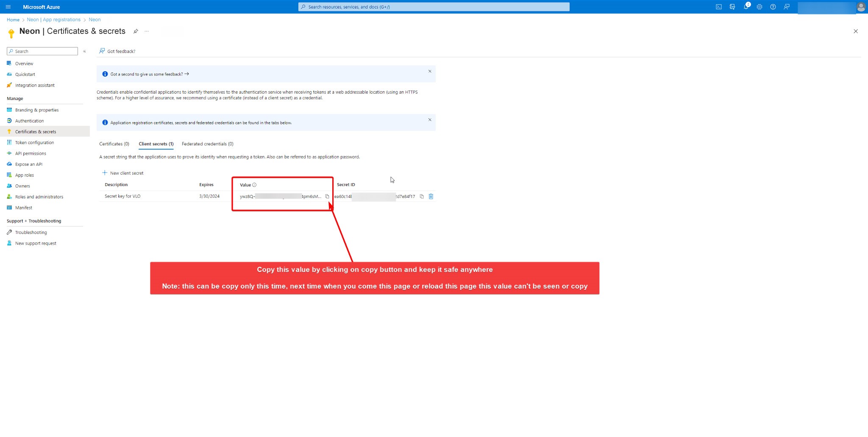This screenshot has height=437, width=868.
Task: Delete the Secret key for VLO
Action: (431, 196)
